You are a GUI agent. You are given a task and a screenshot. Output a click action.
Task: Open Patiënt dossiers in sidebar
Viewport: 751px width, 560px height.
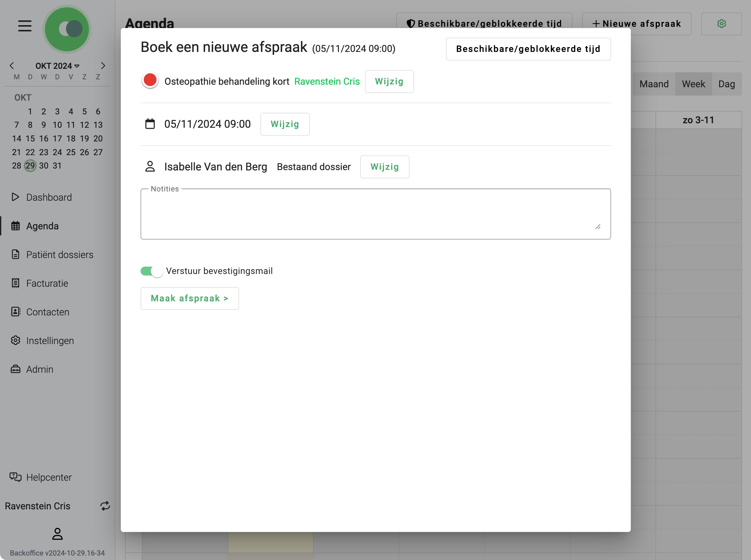point(60,255)
